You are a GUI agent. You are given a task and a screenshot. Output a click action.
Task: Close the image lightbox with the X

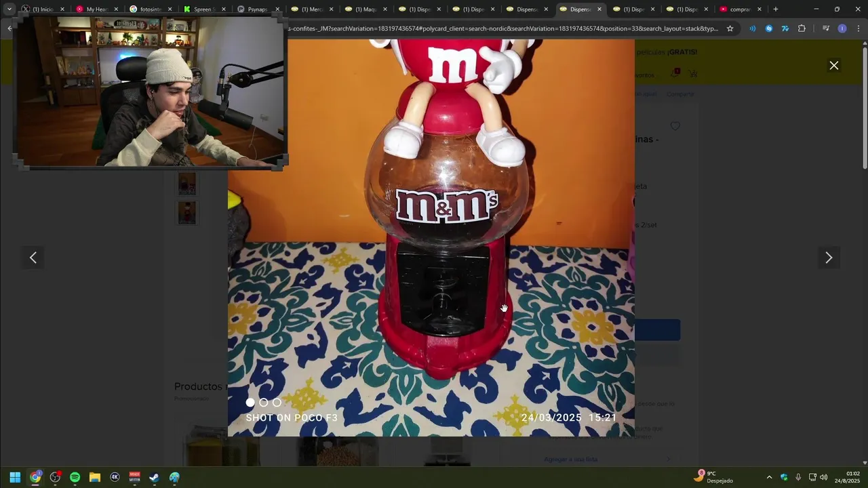(x=833, y=66)
